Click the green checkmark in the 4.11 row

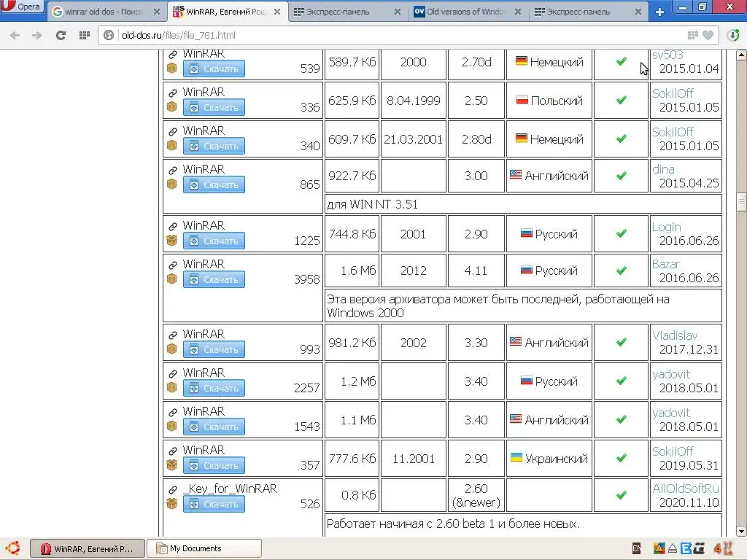click(622, 271)
